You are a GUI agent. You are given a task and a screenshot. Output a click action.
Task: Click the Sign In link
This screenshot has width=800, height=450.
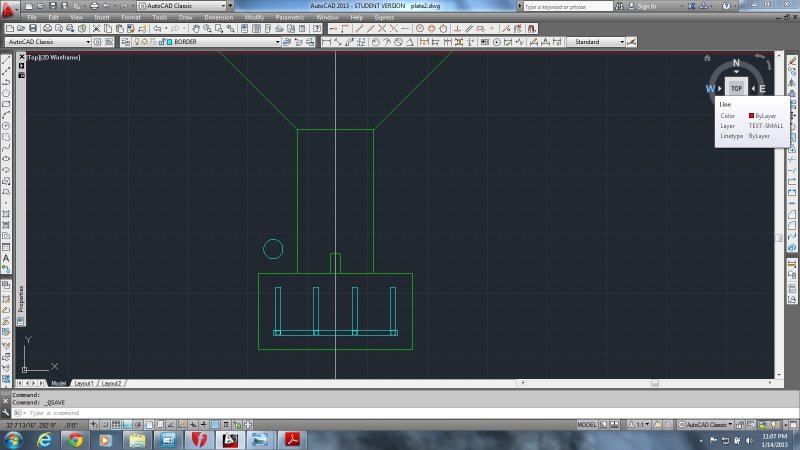[x=646, y=6]
